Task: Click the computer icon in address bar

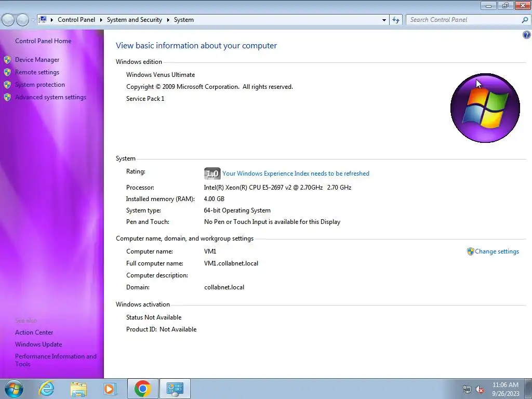Action: (43, 20)
